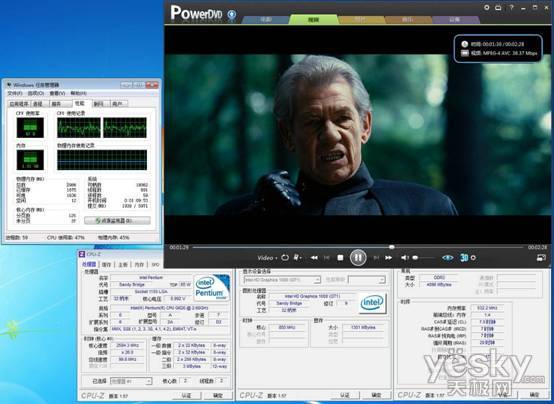Click the PowerDVD volume slider
This screenshot has width=554, height=404.
pyautogui.click(x=424, y=258)
